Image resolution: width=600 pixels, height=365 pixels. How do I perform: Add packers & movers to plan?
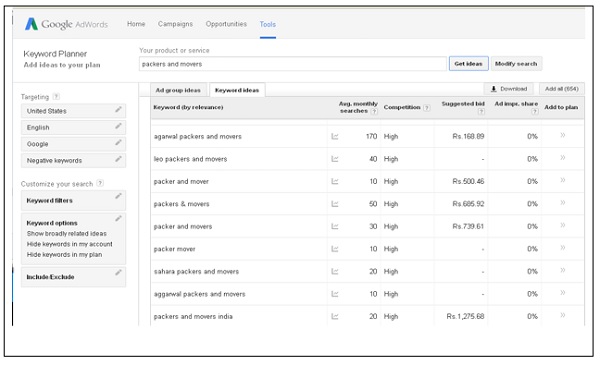pos(562,203)
